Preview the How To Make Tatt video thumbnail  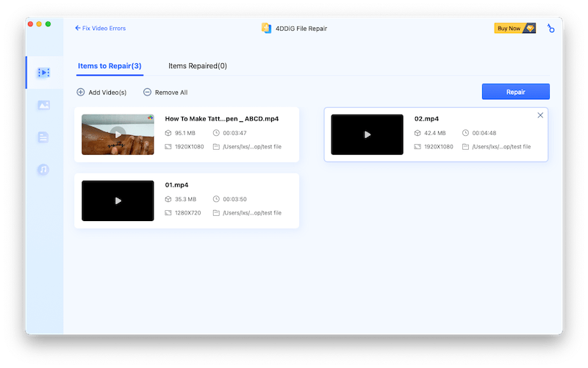coord(118,134)
